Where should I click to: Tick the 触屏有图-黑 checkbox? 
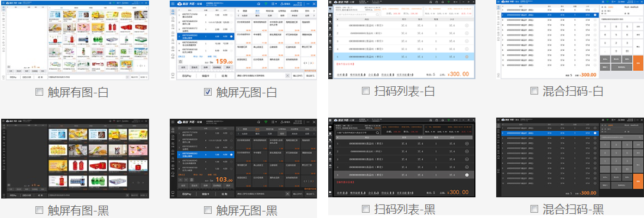(x=40, y=210)
